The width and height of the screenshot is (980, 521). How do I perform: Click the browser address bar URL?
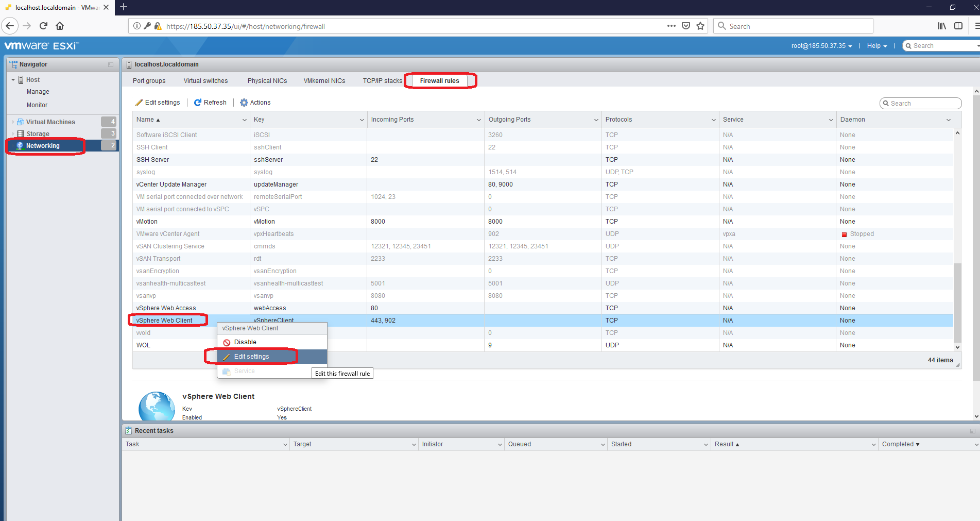coord(246,26)
